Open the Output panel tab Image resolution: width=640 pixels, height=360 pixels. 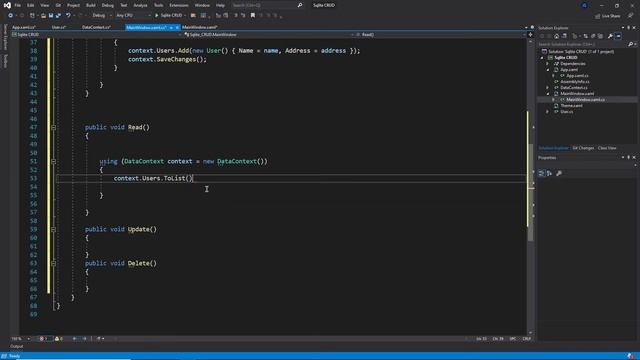17,347
